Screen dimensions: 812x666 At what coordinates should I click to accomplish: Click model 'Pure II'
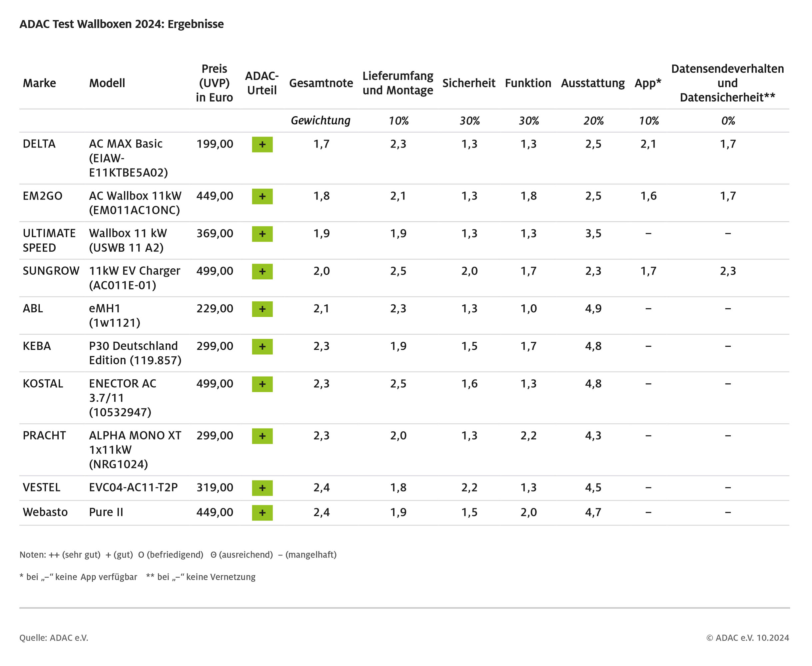point(106,512)
